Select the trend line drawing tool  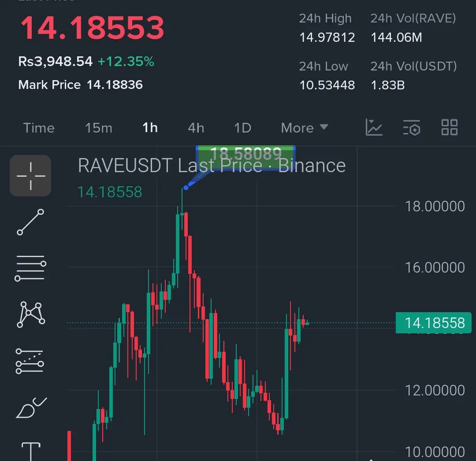(30, 222)
